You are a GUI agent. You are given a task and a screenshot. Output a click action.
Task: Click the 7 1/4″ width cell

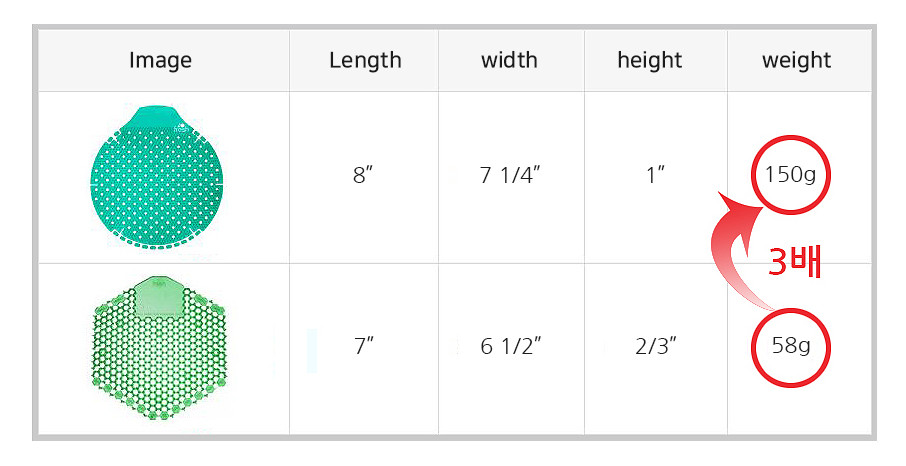510,174
